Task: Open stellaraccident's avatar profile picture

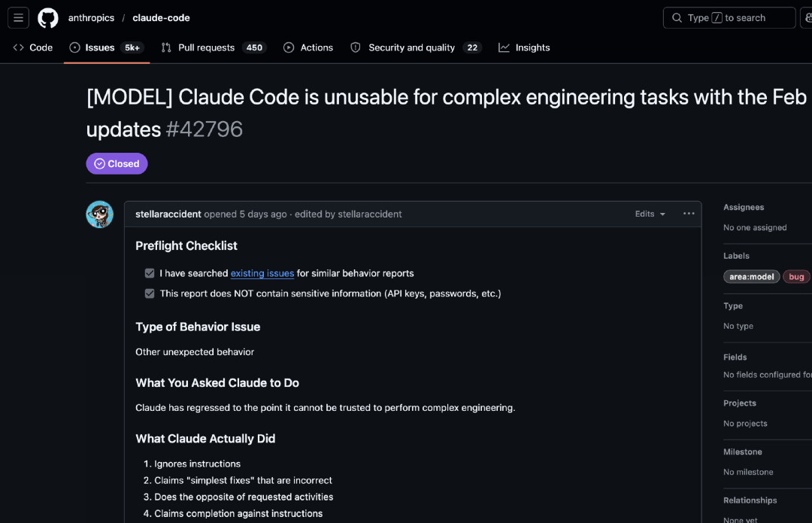Action: (99, 214)
